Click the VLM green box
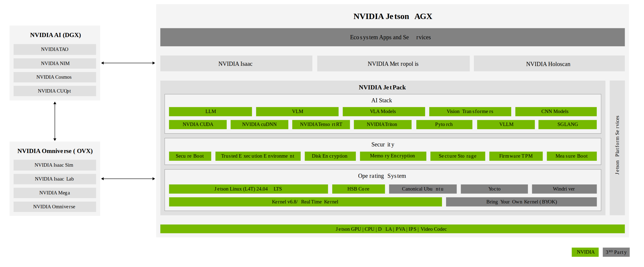This screenshot has height=267, width=644. tap(297, 112)
